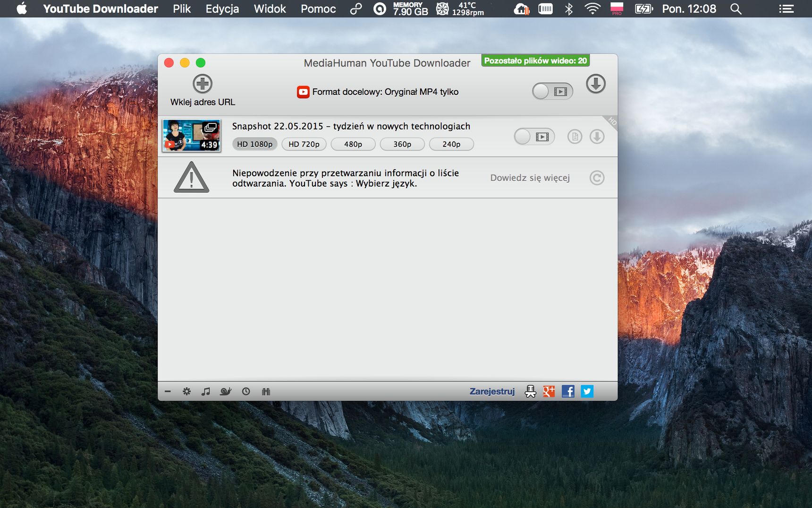Click the video title 'Snapshot 22.05.2015 – tydzień w nowych technologiach'
This screenshot has width=812, height=508.
tap(351, 126)
